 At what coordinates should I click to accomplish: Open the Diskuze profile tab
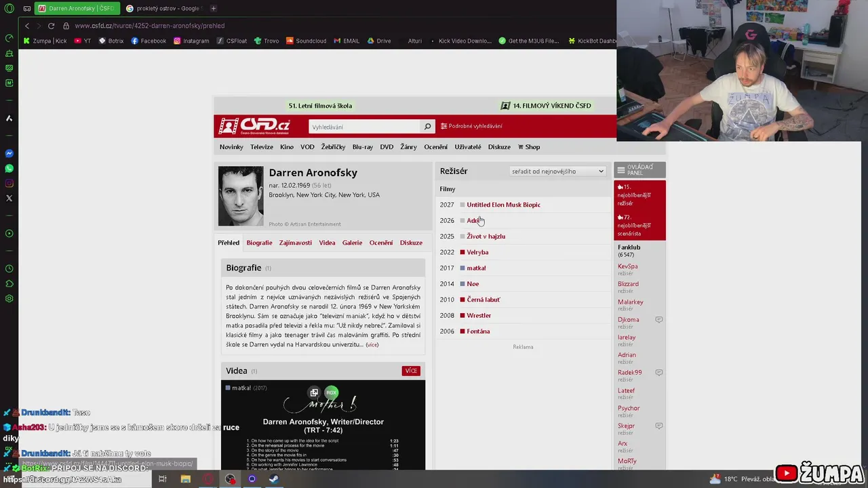(x=411, y=243)
